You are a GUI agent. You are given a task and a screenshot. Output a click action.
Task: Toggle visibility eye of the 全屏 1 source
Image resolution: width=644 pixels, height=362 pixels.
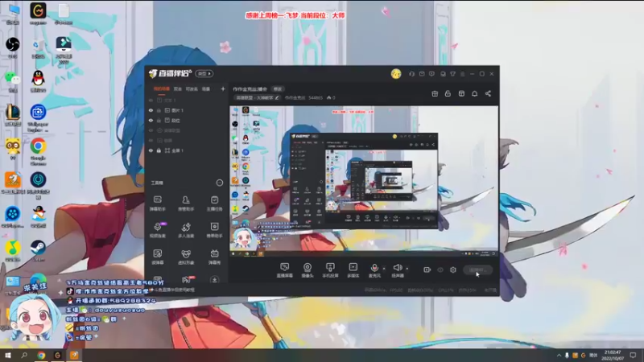tap(151, 150)
